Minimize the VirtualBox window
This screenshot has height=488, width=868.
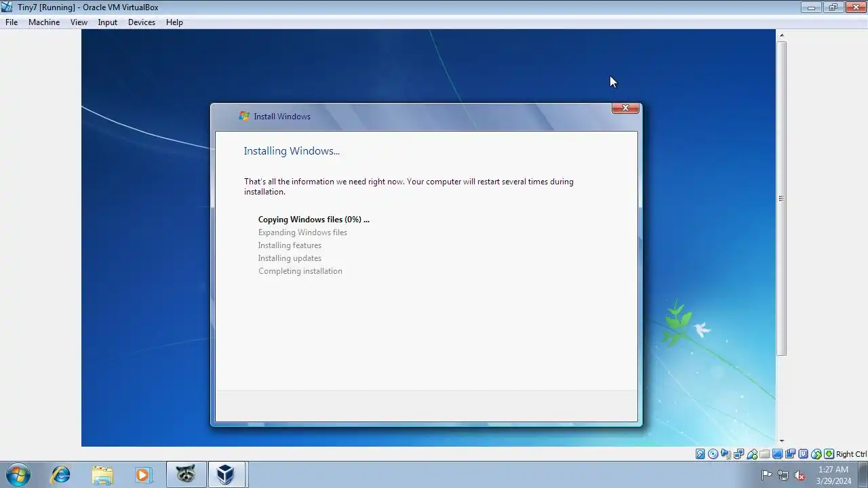pos(811,7)
